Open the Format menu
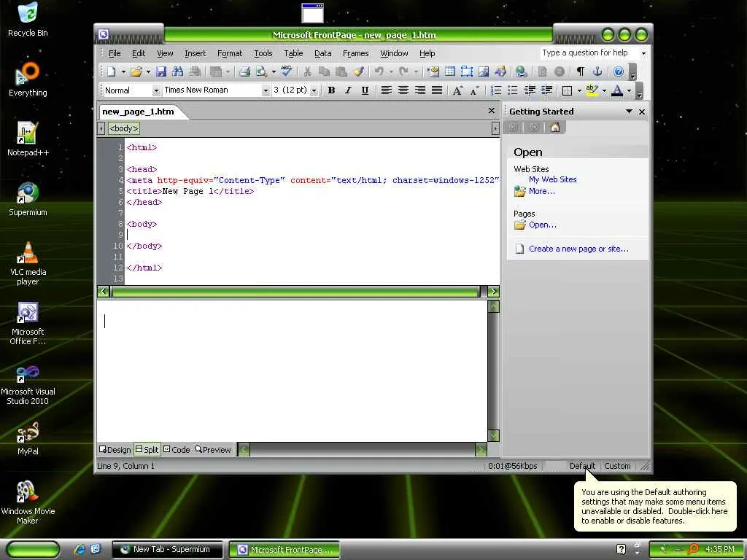The image size is (747, 560). (230, 53)
